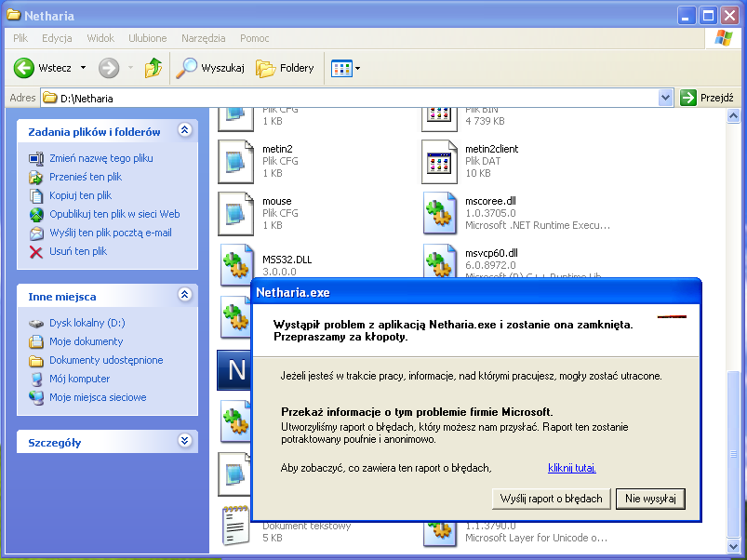Viewport: 747px width, 560px height.
Task: Click the local disk drive icon
Action: coord(36,324)
